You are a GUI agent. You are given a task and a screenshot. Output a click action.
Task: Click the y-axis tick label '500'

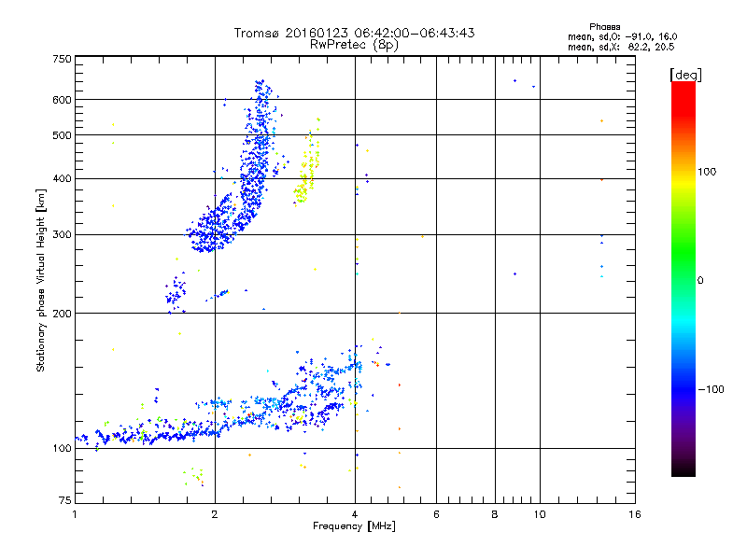[62, 135]
